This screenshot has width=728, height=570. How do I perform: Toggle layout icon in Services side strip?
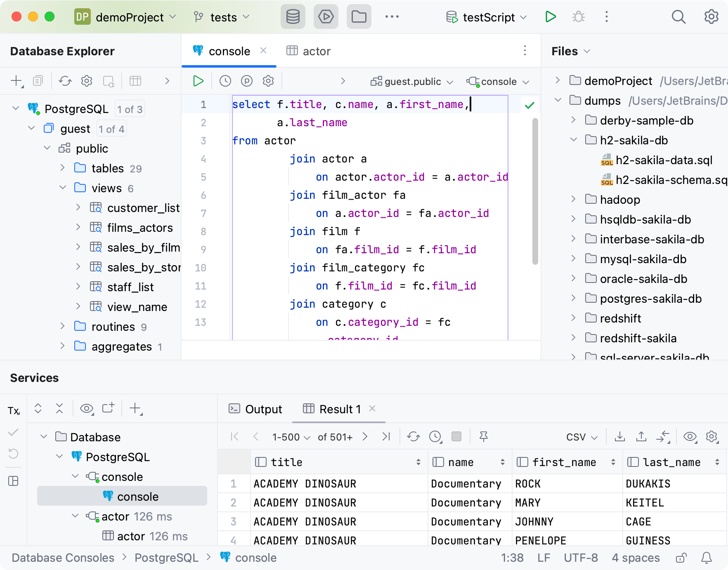14,481
